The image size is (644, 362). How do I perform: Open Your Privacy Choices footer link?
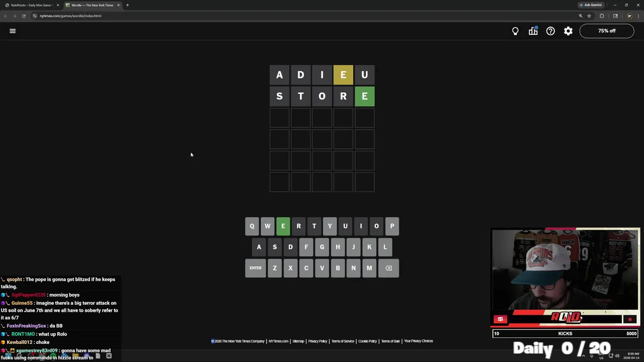[x=419, y=341]
